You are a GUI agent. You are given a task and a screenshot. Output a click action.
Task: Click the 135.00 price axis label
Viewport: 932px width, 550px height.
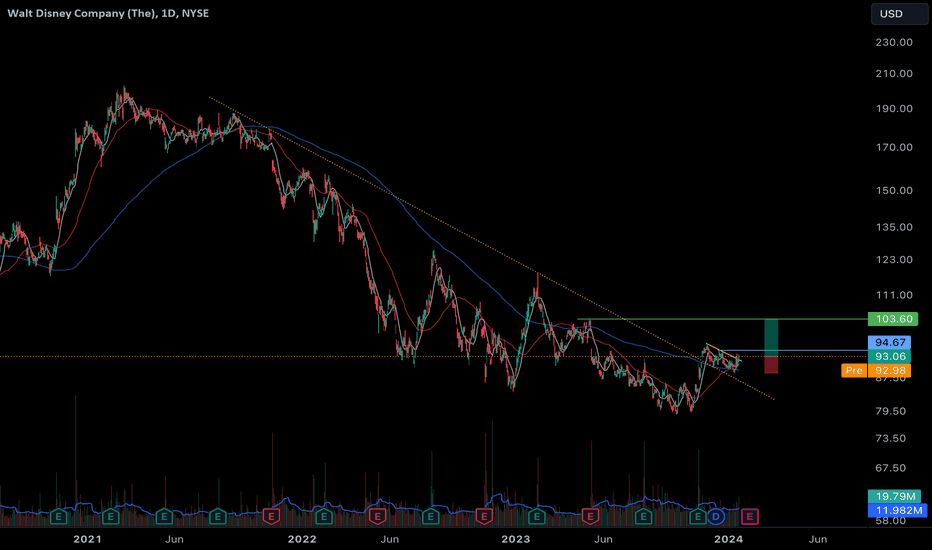[894, 227]
